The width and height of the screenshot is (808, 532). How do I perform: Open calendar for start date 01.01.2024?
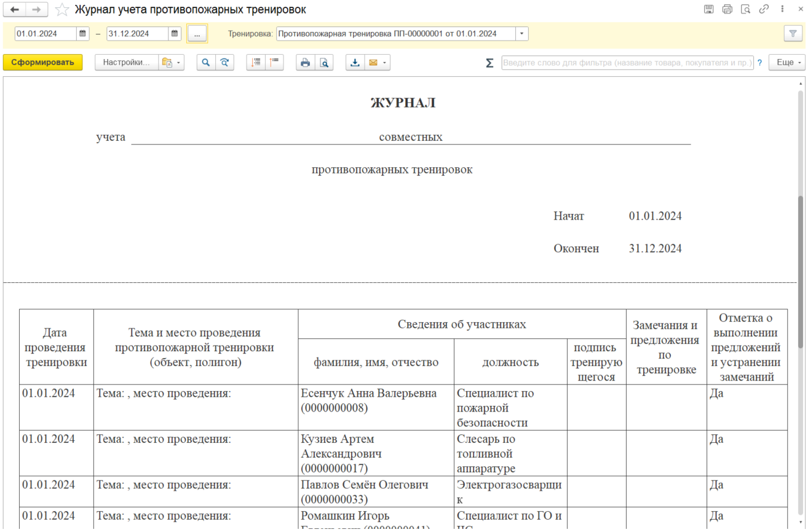(x=83, y=34)
